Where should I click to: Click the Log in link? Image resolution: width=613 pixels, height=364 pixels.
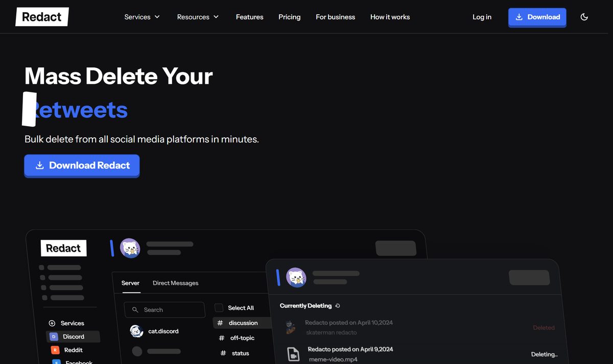coord(482,17)
